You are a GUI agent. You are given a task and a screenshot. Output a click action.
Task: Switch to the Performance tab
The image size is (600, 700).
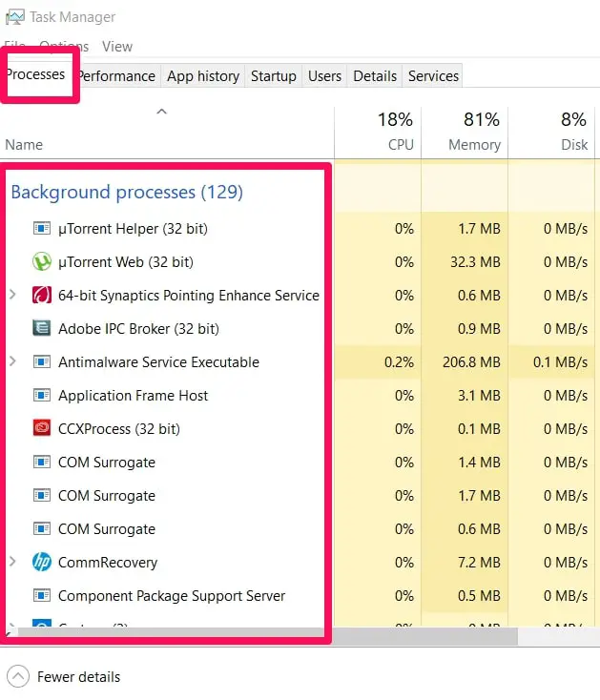(x=116, y=76)
